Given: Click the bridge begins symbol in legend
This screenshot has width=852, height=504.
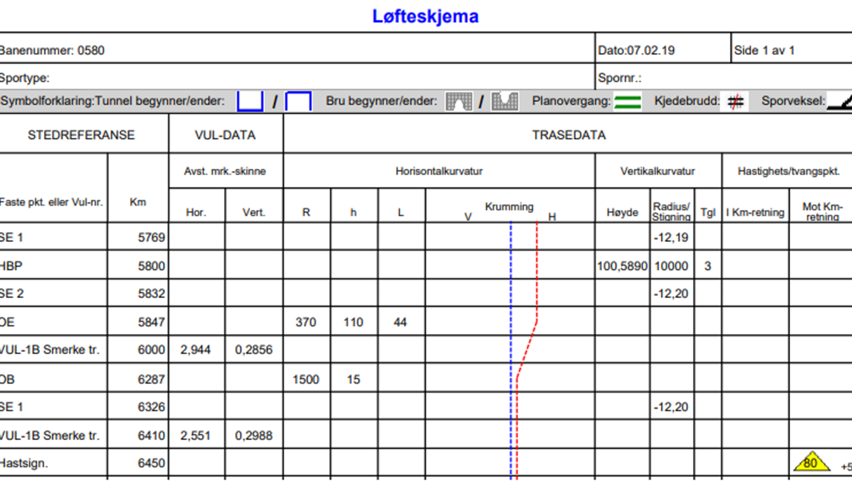Looking at the screenshot, I should click(x=458, y=101).
